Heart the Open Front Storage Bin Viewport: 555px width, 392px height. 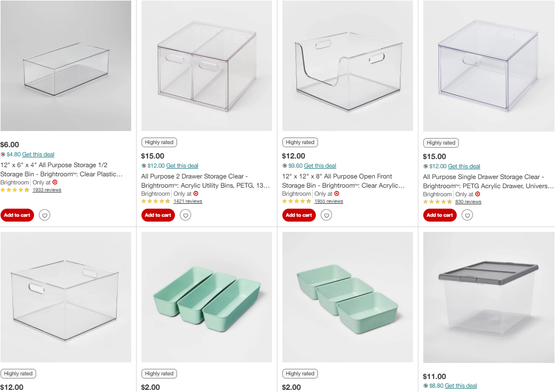[326, 215]
